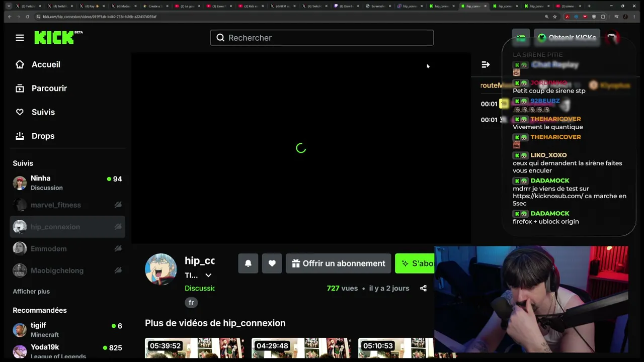Click Afficher plus in Suivis list

coord(31,292)
